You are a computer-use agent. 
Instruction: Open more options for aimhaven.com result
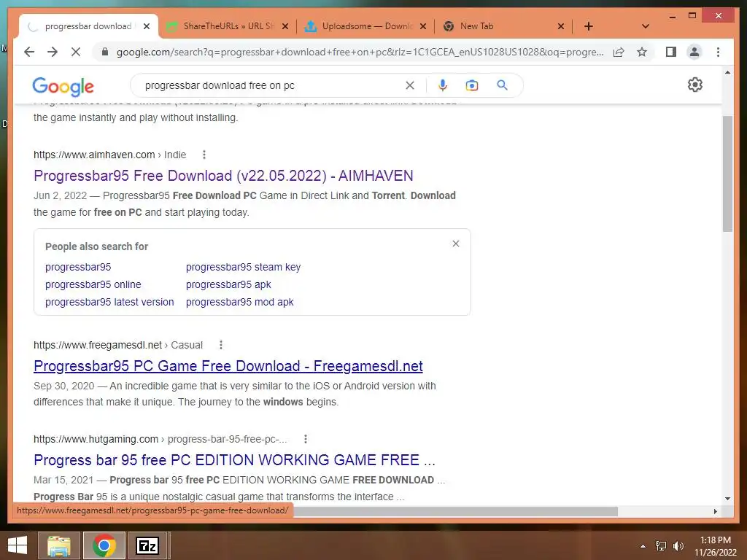click(x=204, y=155)
